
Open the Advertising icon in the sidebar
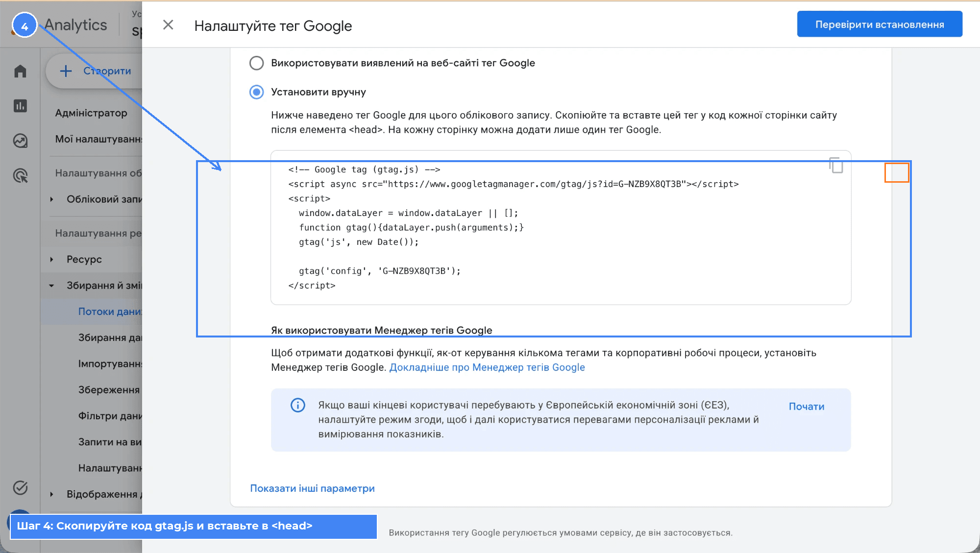[20, 175]
